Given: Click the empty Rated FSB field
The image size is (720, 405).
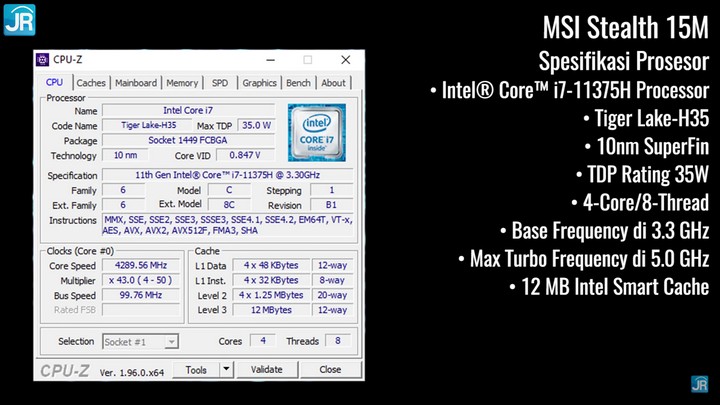Looking at the screenshot, I should [141, 310].
